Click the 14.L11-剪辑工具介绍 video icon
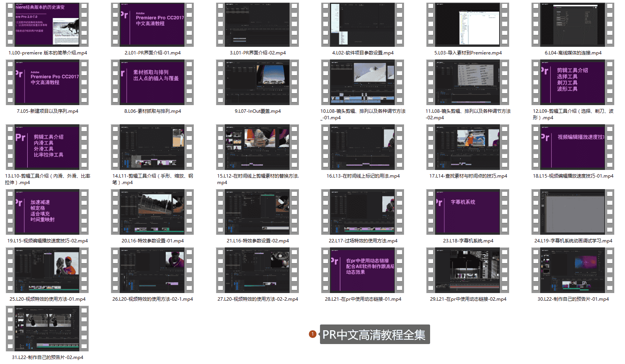The image size is (625, 364). (x=152, y=147)
